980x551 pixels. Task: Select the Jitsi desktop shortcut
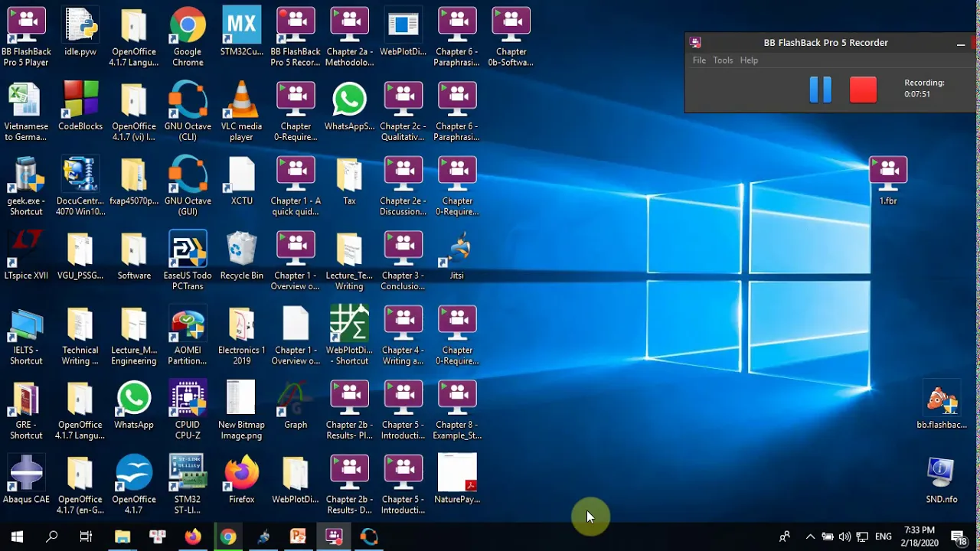457,256
